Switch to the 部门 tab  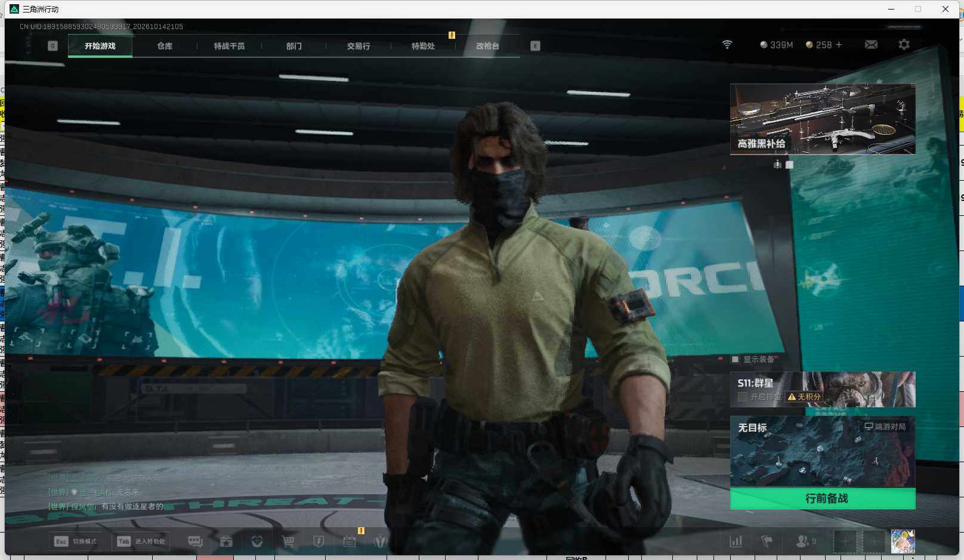(293, 46)
